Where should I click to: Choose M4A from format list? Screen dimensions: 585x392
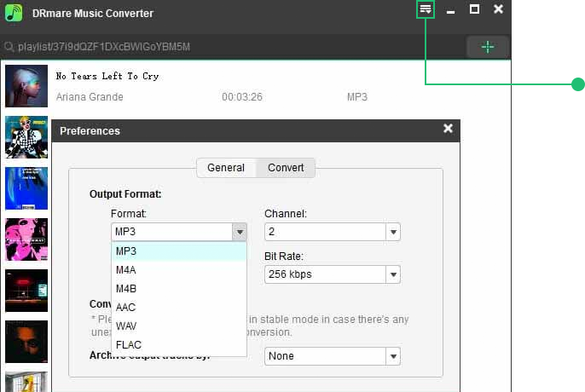pyautogui.click(x=179, y=269)
